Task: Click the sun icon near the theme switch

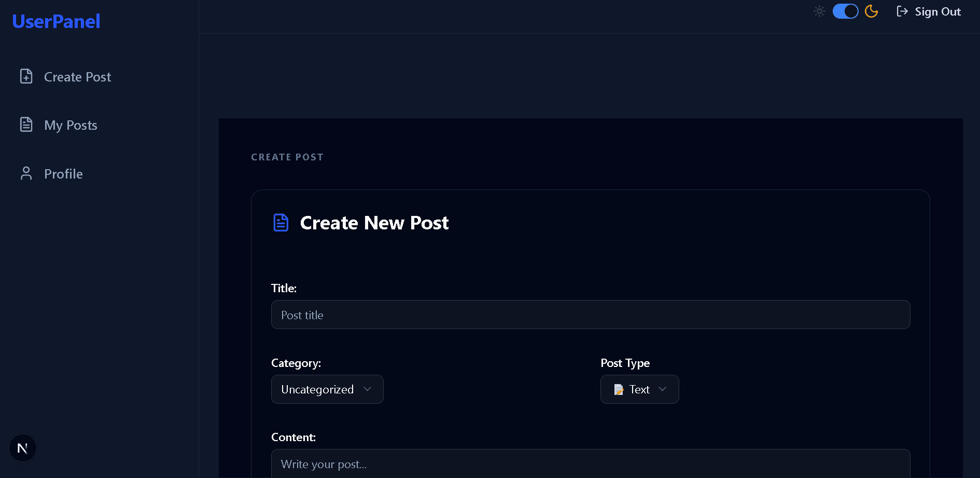Action: point(819,11)
